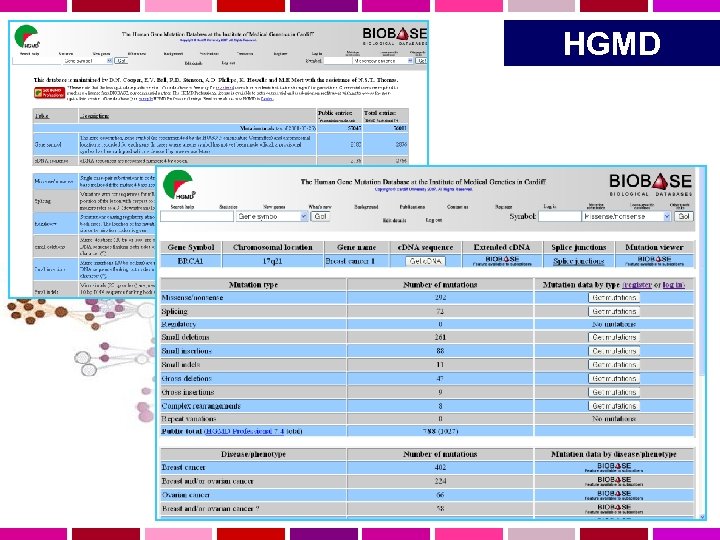Click the BIOBASE icon in the Ovarian cancer row
Viewport: 720px width, 540px height.
[x=614, y=495]
